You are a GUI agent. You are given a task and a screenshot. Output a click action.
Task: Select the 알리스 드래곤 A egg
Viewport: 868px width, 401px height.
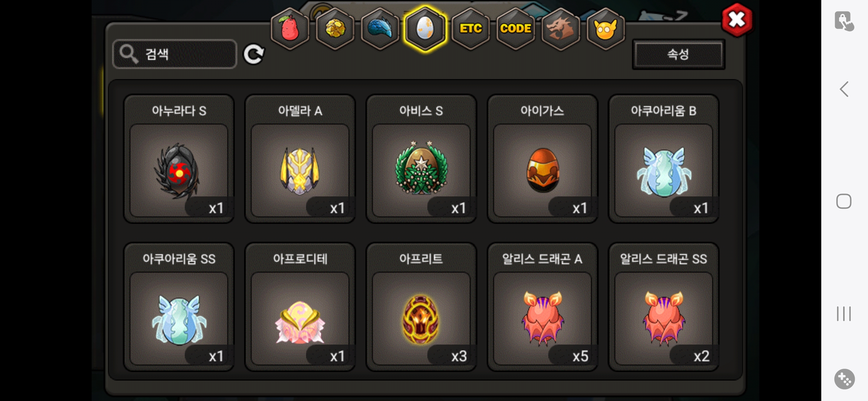click(x=543, y=307)
